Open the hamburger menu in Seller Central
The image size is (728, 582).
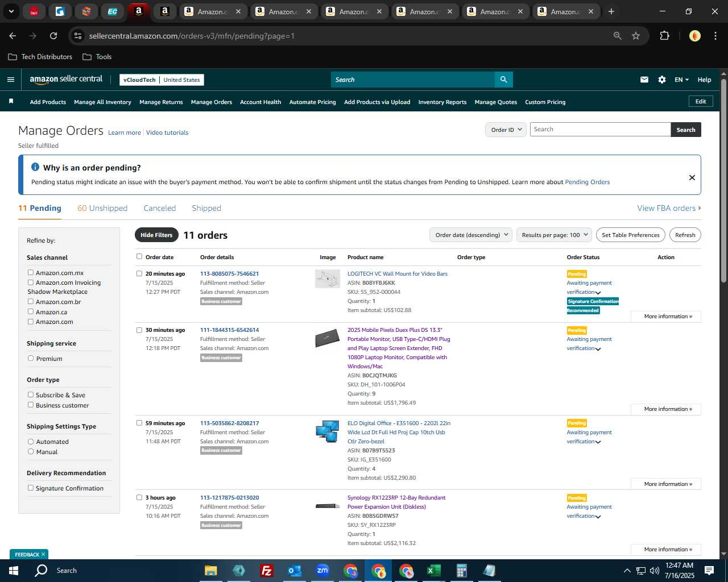[x=10, y=80]
